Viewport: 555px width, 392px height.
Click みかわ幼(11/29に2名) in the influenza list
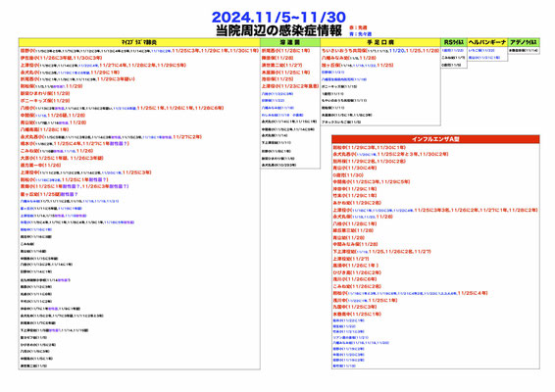point(357,203)
